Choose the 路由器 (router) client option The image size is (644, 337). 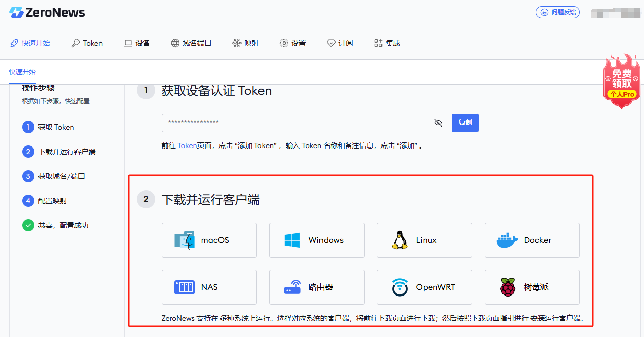coord(316,287)
